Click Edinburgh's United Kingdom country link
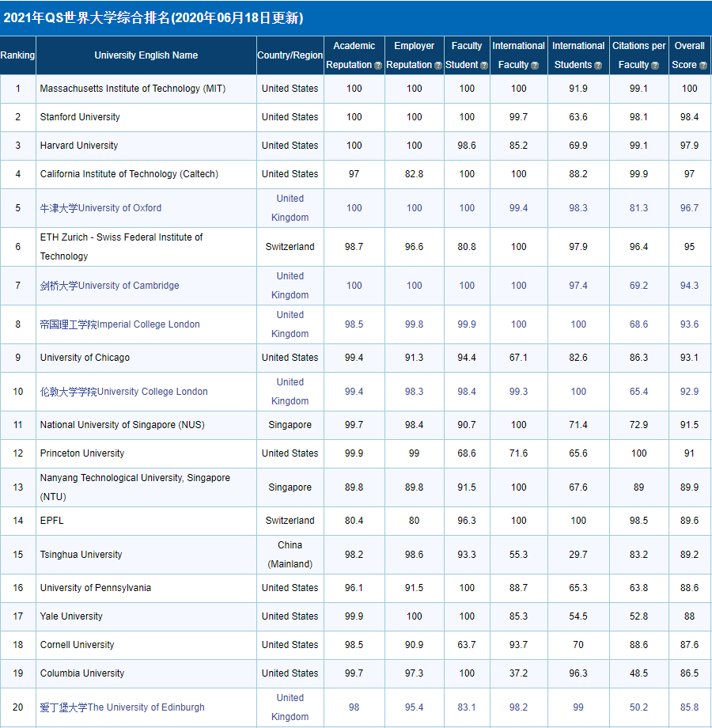The image size is (712, 728). [x=290, y=707]
